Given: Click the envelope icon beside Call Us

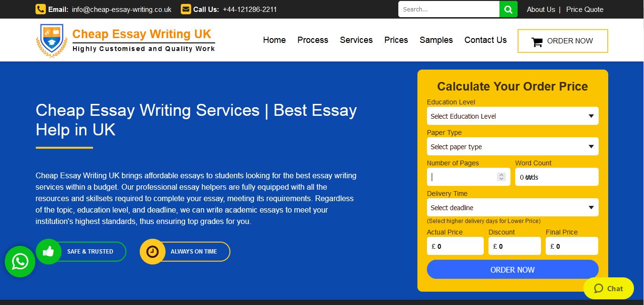Looking at the screenshot, I should coord(186,9).
